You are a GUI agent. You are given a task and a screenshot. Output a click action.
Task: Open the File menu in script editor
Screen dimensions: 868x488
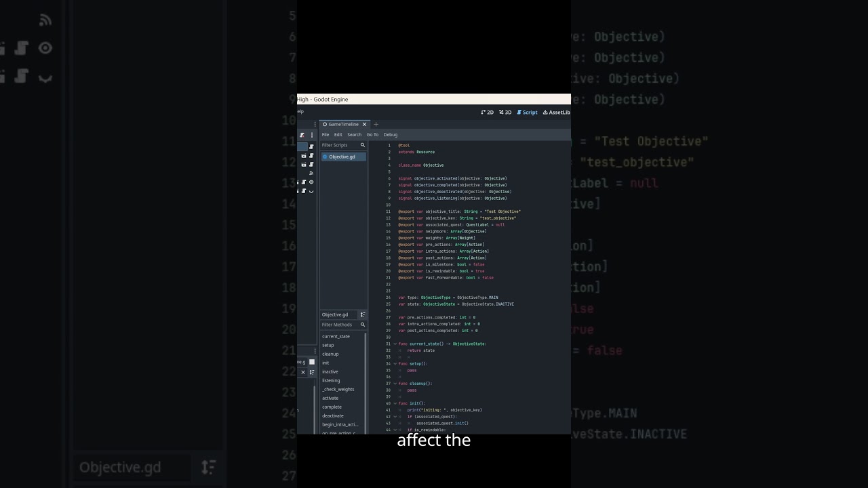325,135
